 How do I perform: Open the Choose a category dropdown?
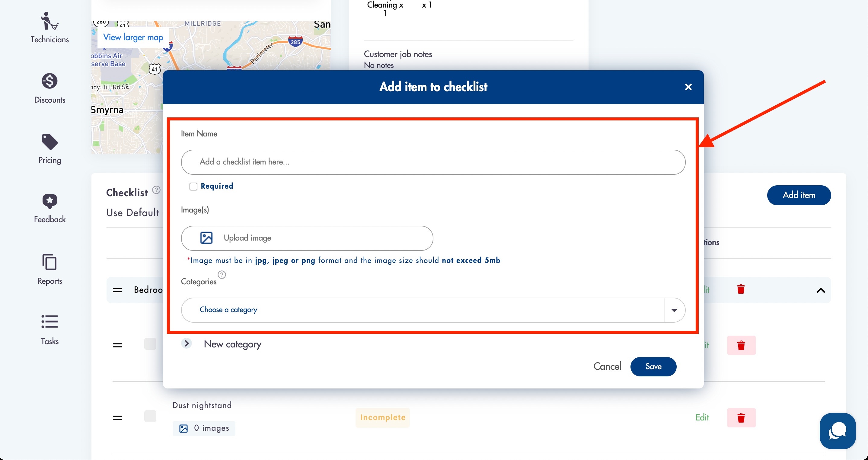coord(433,310)
